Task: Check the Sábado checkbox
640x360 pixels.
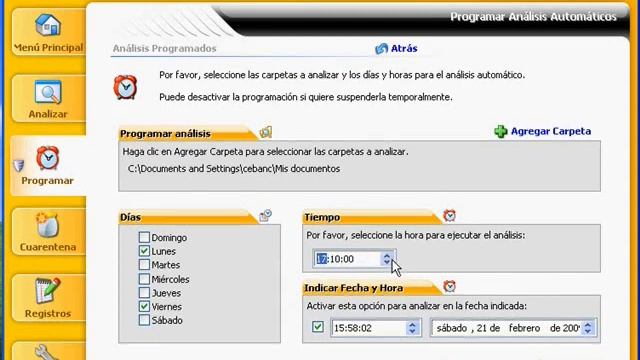Action: pyautogui.click(x=144, y=320)
